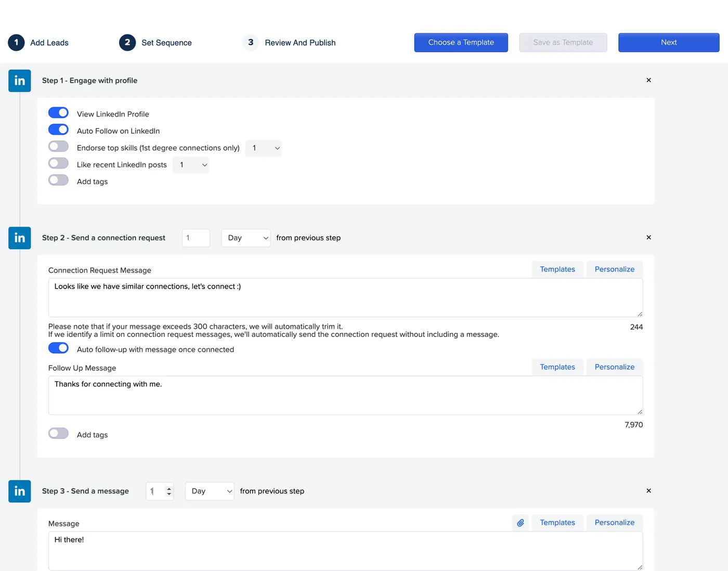Click the LinkedIn icon beside Step 2
Image resolution: width=728 pixels, height=571 pixels.
pos(20,238)
